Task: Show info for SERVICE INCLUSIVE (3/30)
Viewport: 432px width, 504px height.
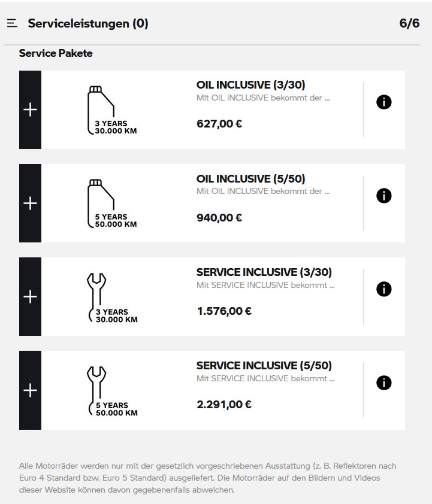Action: click(x=383, y=289)
